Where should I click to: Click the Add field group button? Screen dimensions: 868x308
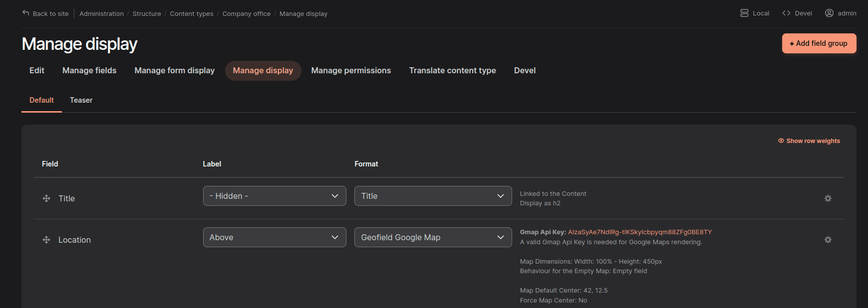coord(819,43)
